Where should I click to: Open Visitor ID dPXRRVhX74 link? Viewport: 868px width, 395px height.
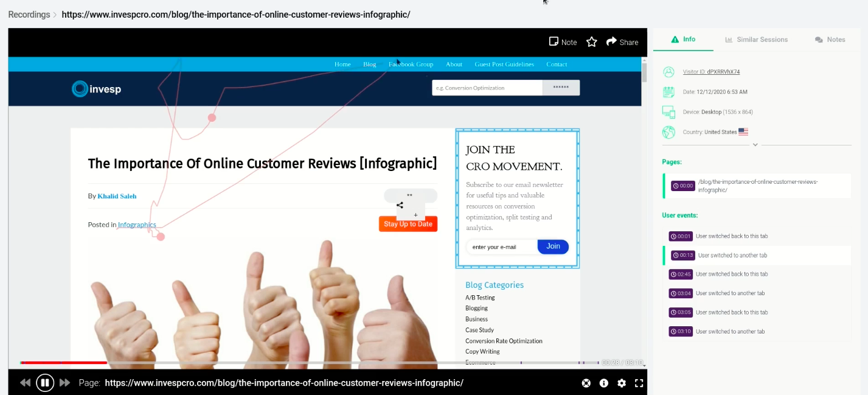pyautogui.click(x=711, y=72)
